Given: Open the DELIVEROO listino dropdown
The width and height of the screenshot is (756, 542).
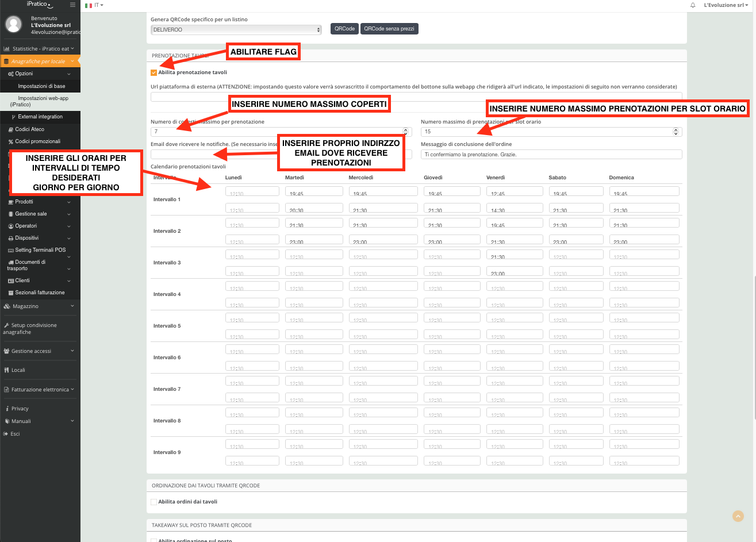Looking at the screenshot, I should (x=236, y=29).
